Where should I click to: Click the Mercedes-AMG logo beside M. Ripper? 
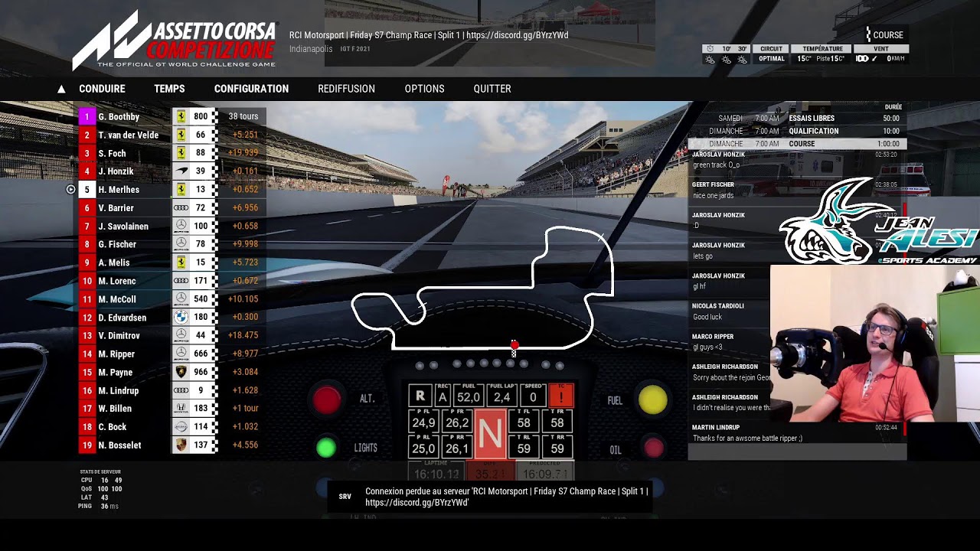tap(181, 354)
